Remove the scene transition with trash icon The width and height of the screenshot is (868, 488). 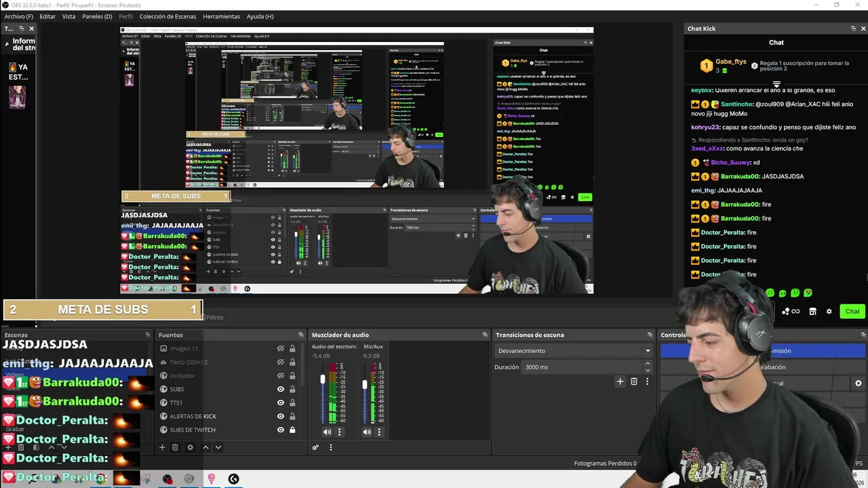(634, 382)
